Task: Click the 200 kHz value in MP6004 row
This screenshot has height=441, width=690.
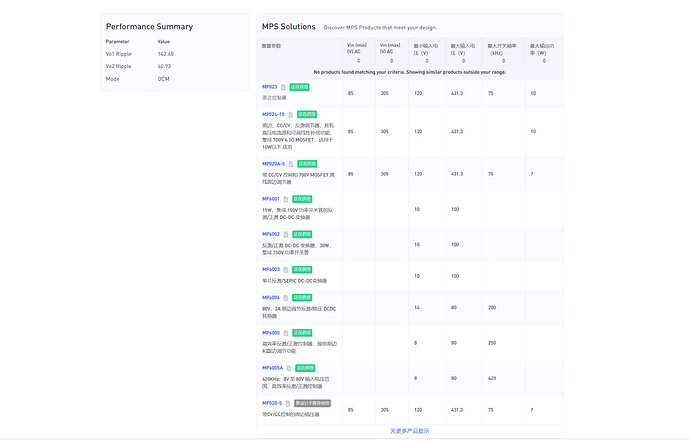Action: click(x=492, y=308)
